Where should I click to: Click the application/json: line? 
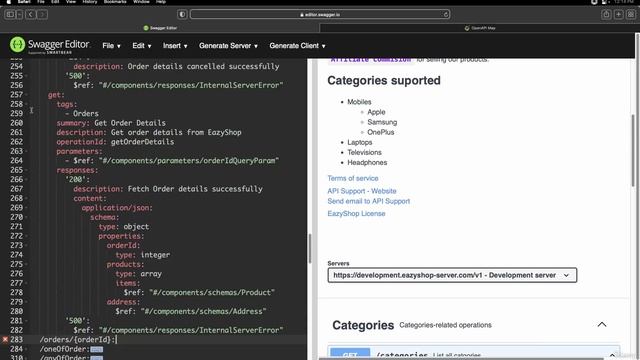tap(117, 208)
